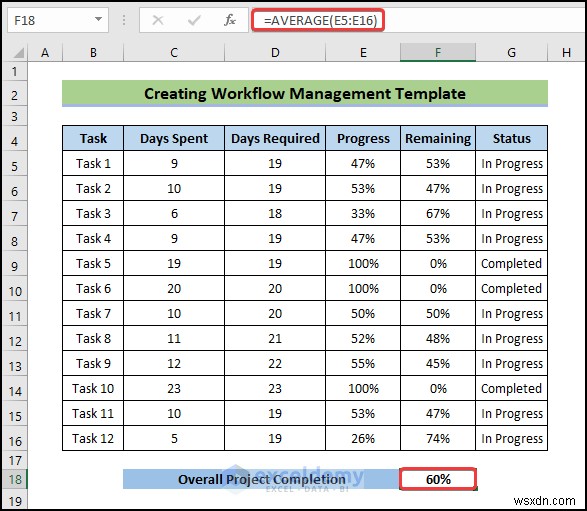Screen dimensions: 587x511
Task: Select column H header
Action: pos(566,52)
